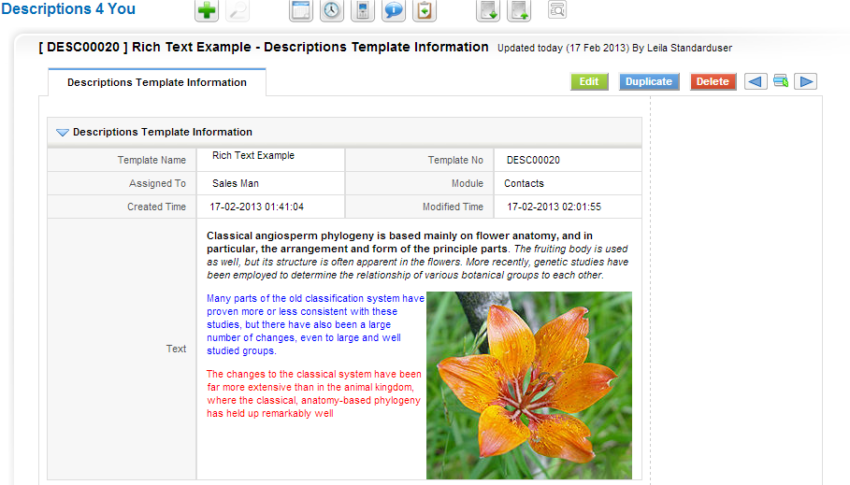Go to previous record with left arrow
This screenshot has height=485, width=850.
(756, 82)
